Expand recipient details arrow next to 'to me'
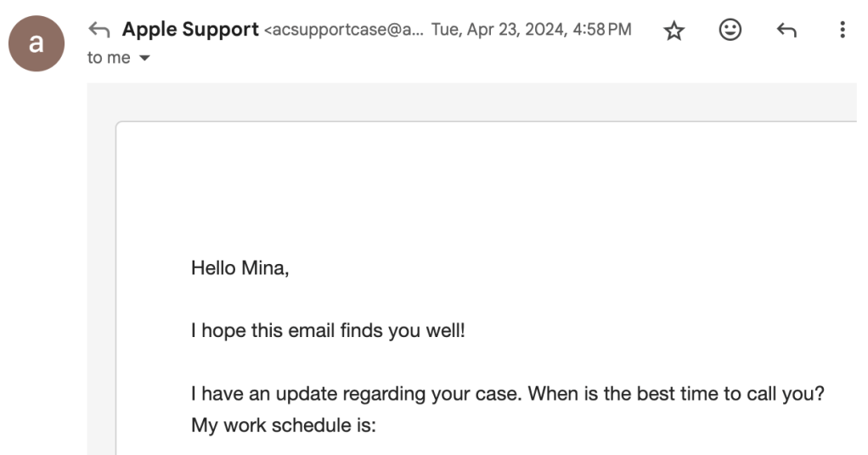The height and width of the screenshot is (455, 868). (144, 59)
